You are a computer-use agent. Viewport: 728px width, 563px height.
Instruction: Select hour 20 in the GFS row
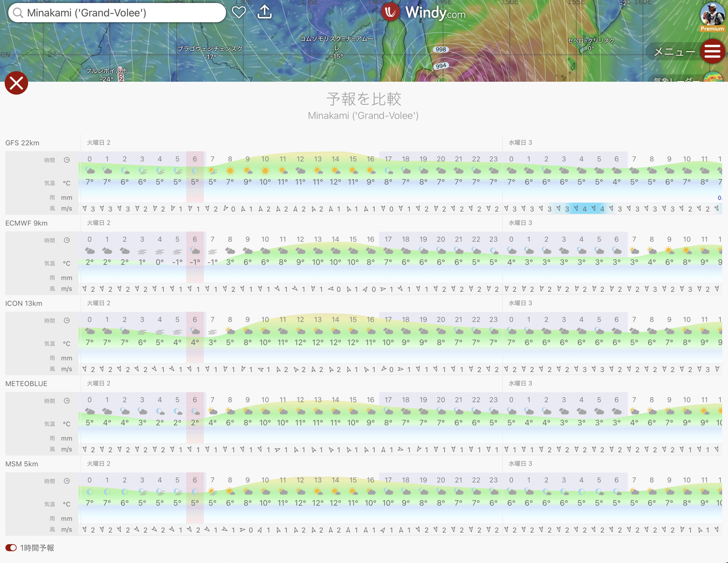pos(441,159)
